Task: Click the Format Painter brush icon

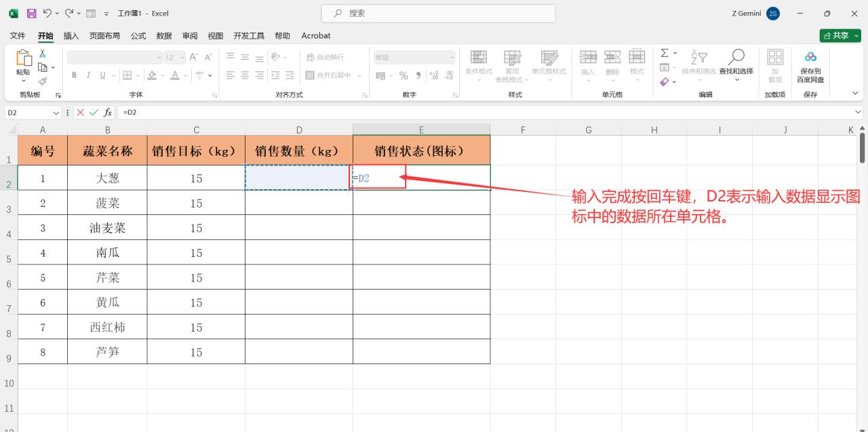Action: pos(42,81)
